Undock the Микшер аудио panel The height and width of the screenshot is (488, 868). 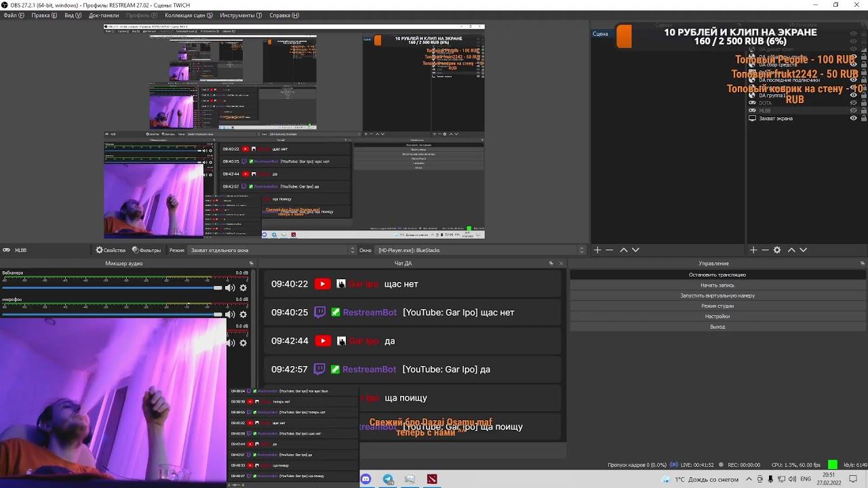(251, 263)
